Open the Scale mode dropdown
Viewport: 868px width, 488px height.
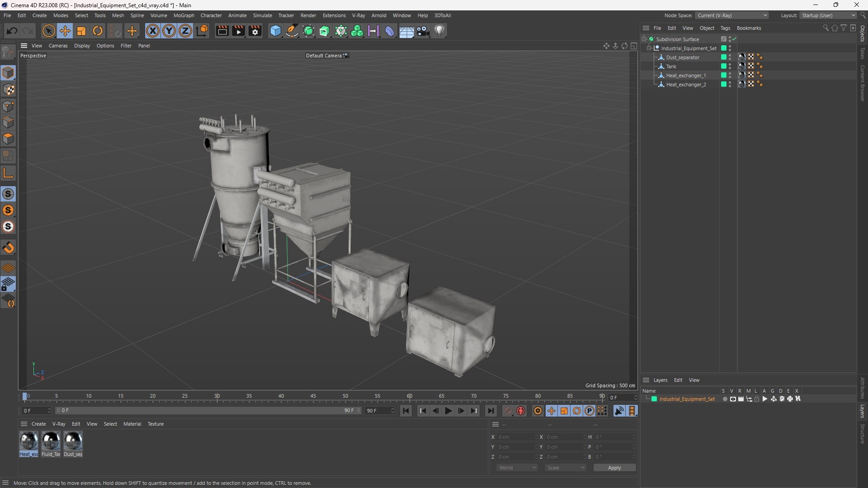566,468
